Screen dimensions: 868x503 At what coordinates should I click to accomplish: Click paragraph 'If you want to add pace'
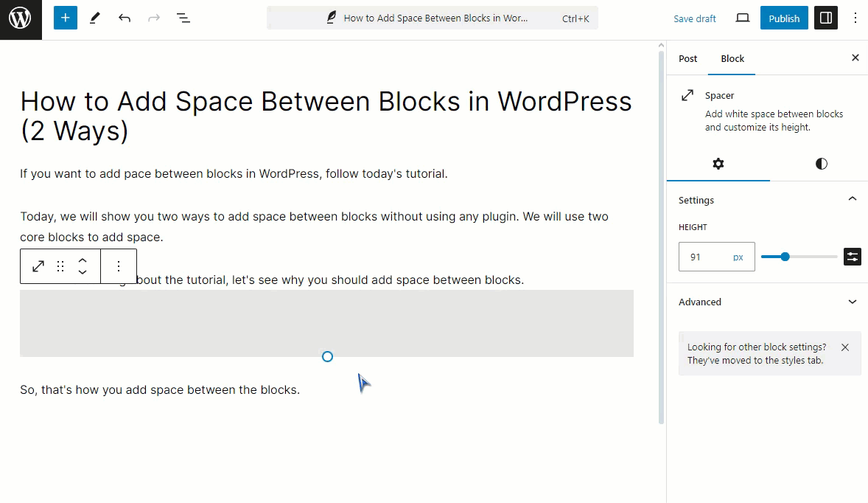point(234,174)
